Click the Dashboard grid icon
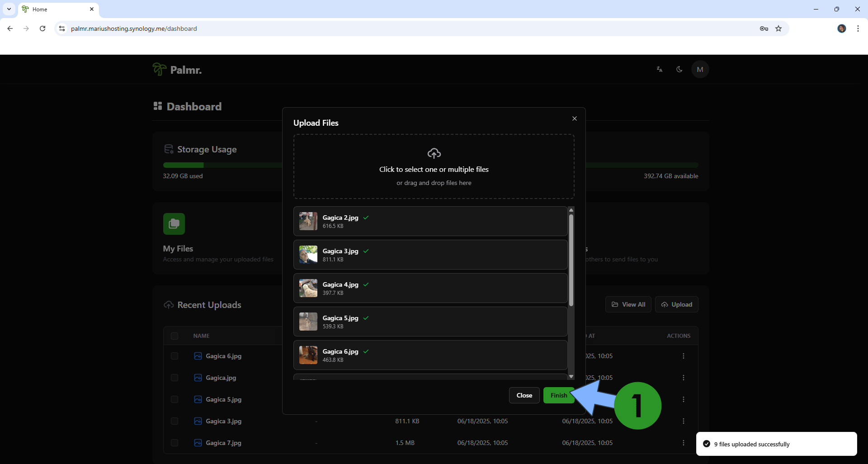Viewport: 868px width, 464px height. click(158, 106)
